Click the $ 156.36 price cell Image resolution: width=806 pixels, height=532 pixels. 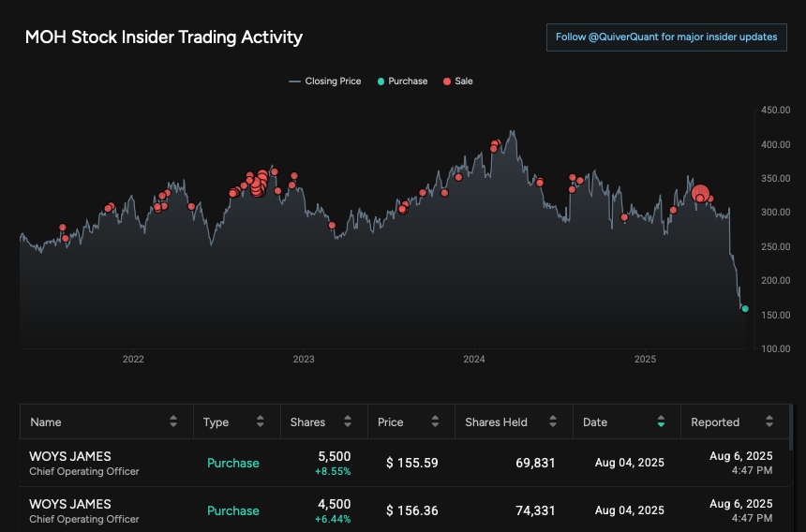coord(411,510)
